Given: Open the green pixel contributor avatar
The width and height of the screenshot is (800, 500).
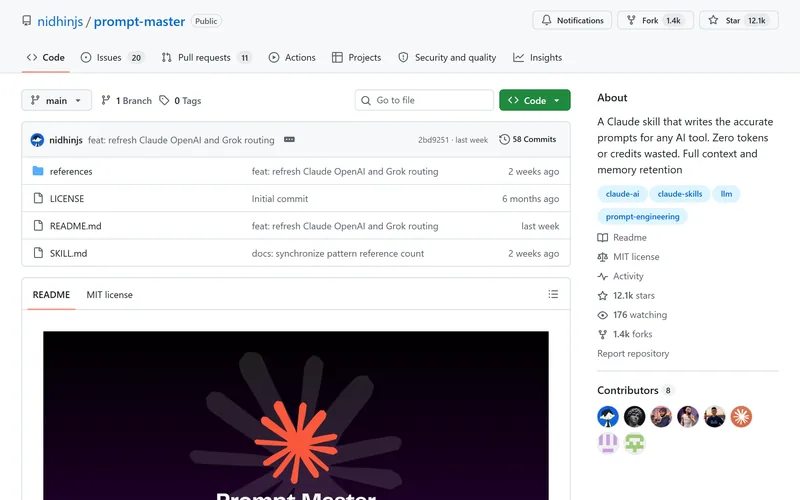Looking at the screenshot, I should click(635, 443).
